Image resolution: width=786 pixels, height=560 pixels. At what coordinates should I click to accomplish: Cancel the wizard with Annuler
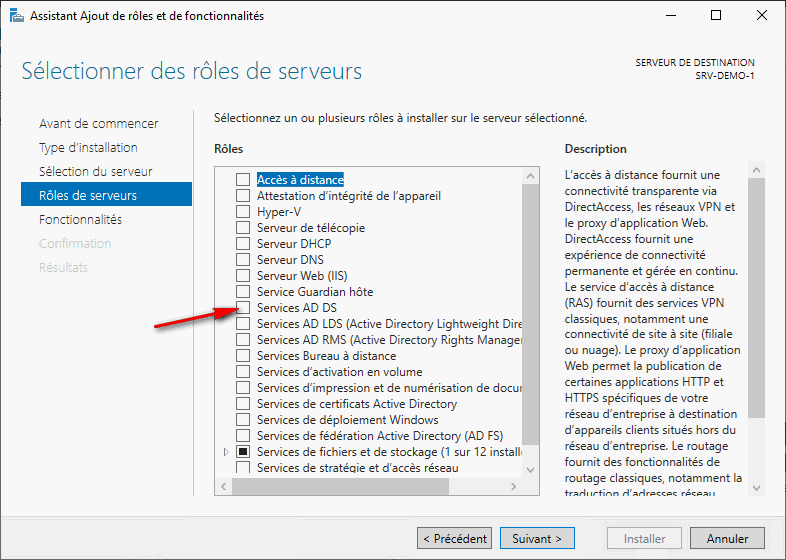[x=727, y=538]
